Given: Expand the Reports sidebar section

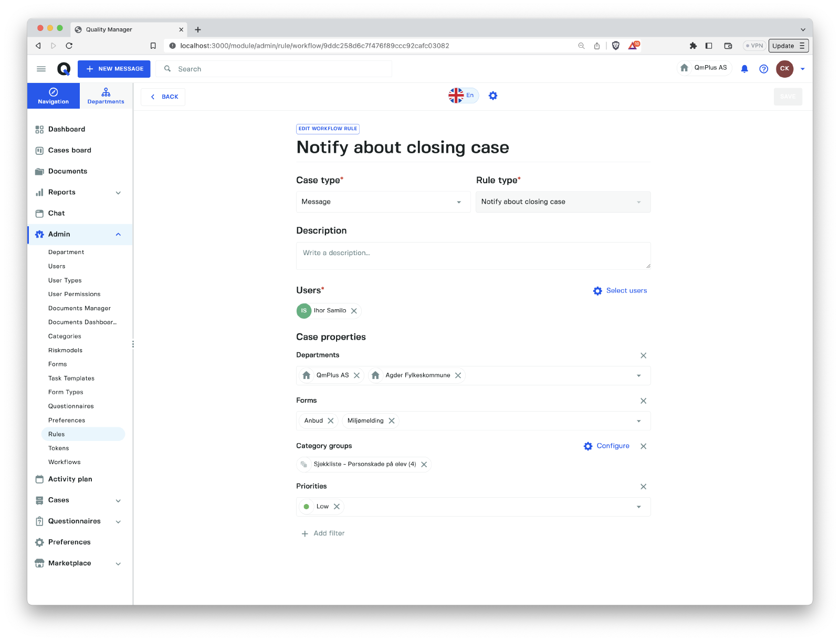Looking at the screenshot, I should coord(118,193).
